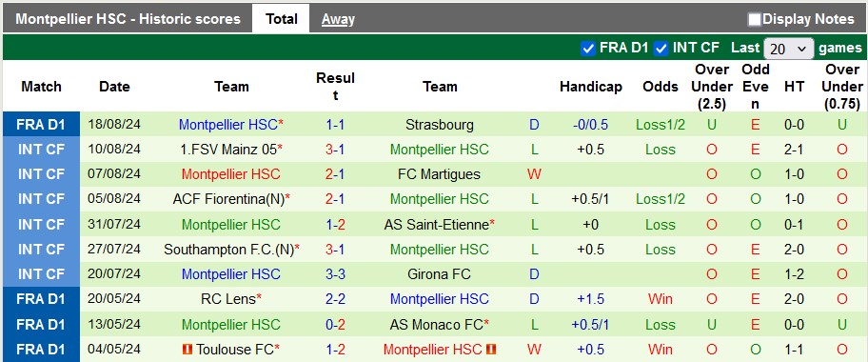
Task: Uncheck the FRA D1 filter checkbox
Action: (x=588, y=49)
